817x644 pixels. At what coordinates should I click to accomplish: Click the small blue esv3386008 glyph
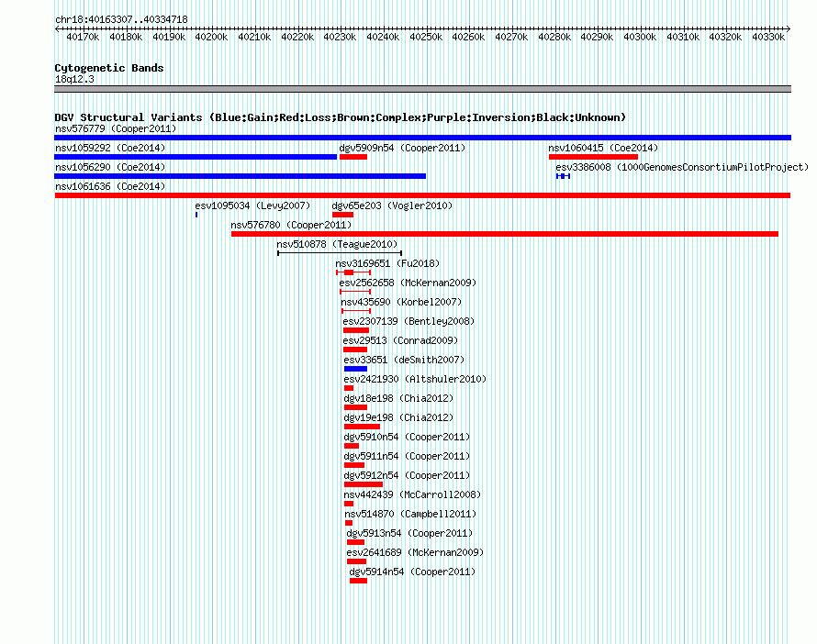(x=564, y=176)
